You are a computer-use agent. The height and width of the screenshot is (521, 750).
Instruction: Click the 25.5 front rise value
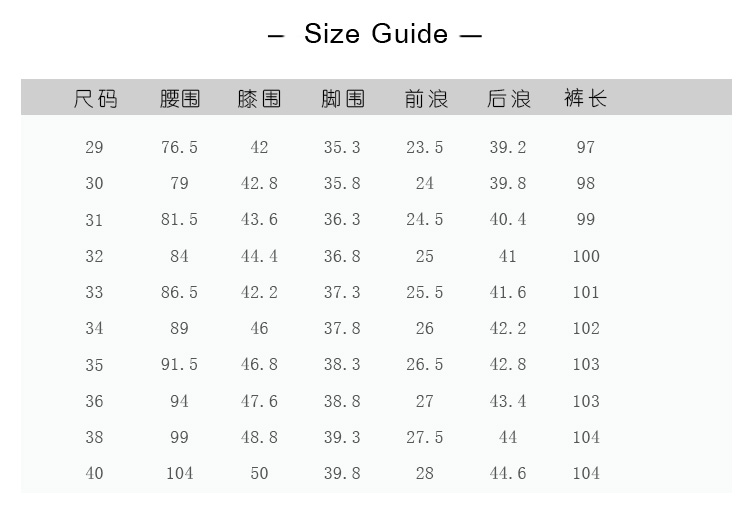pyautogui.click(x=425, y=293)
